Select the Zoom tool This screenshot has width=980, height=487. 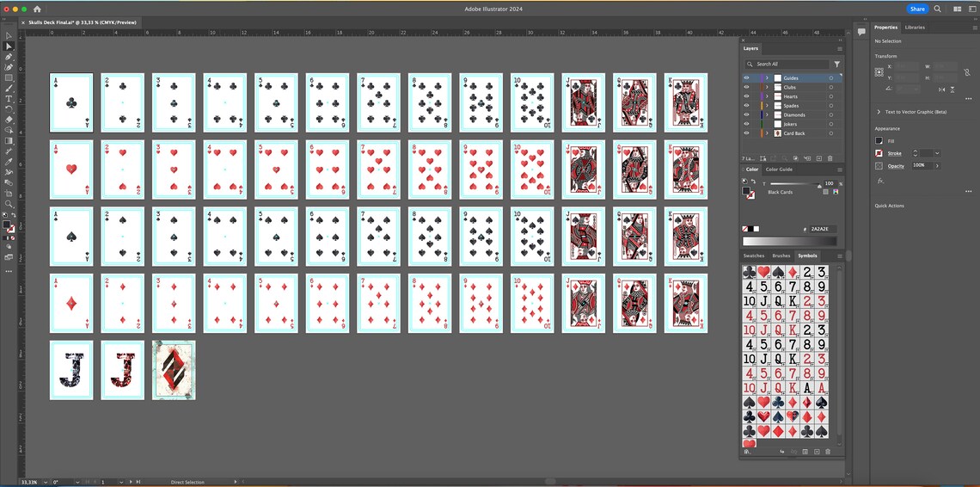9,204
